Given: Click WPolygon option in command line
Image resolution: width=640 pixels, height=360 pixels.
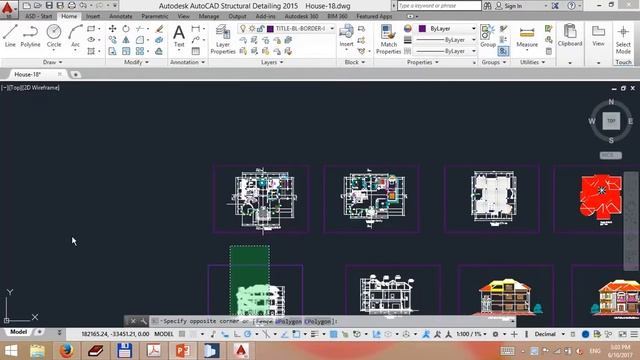Looking at the screenshot, I should pos(288,322).
